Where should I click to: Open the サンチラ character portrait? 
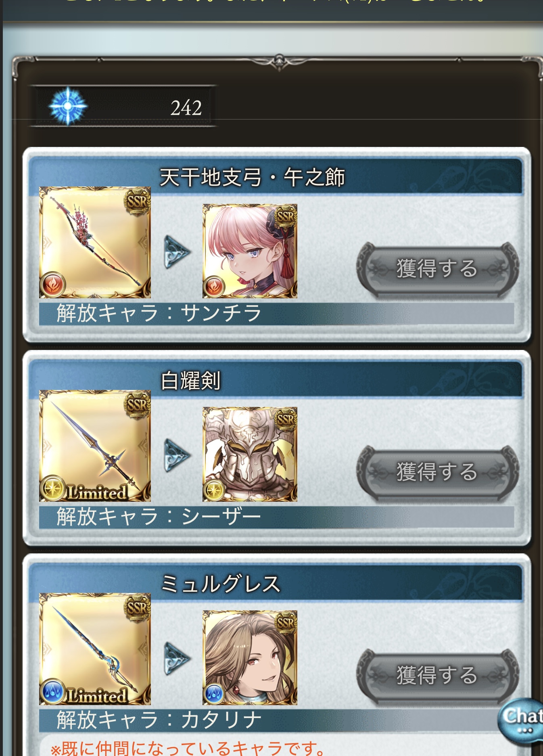tap(250, 251)
